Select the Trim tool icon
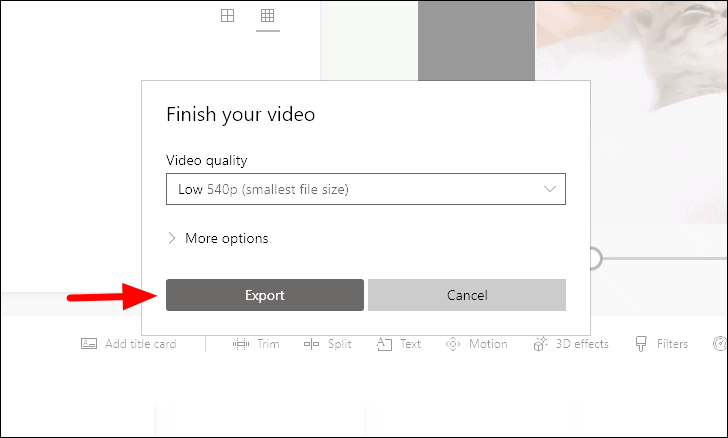 (240, 344)
